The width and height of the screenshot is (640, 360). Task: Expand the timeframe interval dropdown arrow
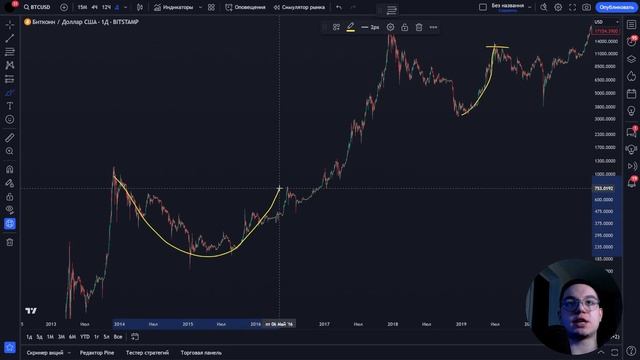pos(125,7)
